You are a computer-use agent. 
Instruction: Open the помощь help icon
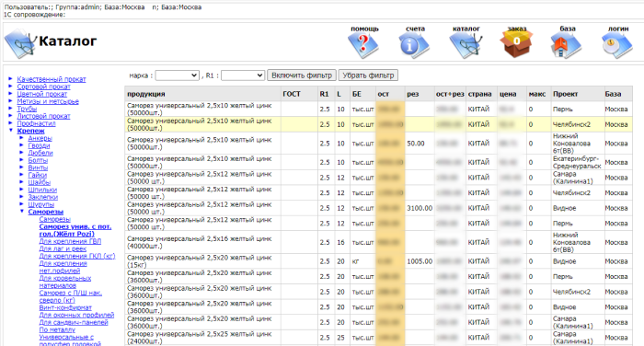point(363,45)
